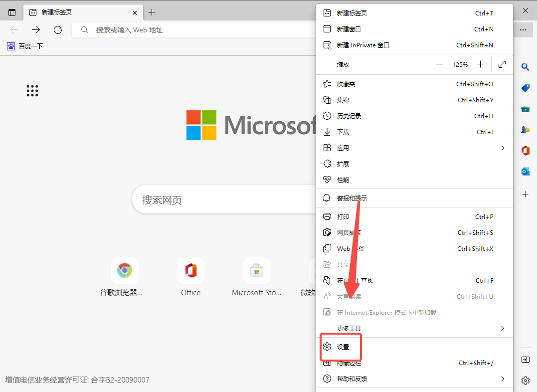Open the vertical tabs icon
This screenshot has width=537, height=392.
click(12, 12)
